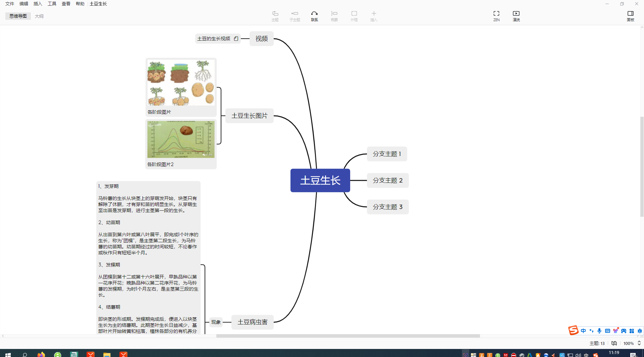Click the Sogou game controller icon
The width and height of the screenshot is (644, 357).
(624, 331)
